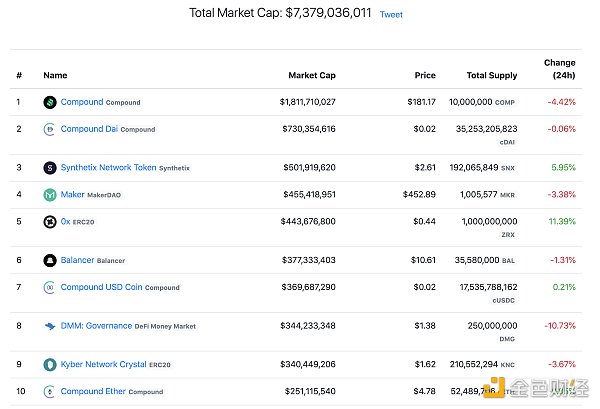
Task: Open the Maker name link
Action: (73, 194)
